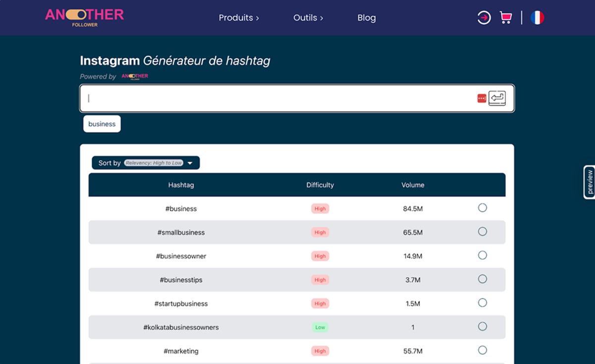Open the preview side tab
This screenshot has height=364, width=595.
589,182
